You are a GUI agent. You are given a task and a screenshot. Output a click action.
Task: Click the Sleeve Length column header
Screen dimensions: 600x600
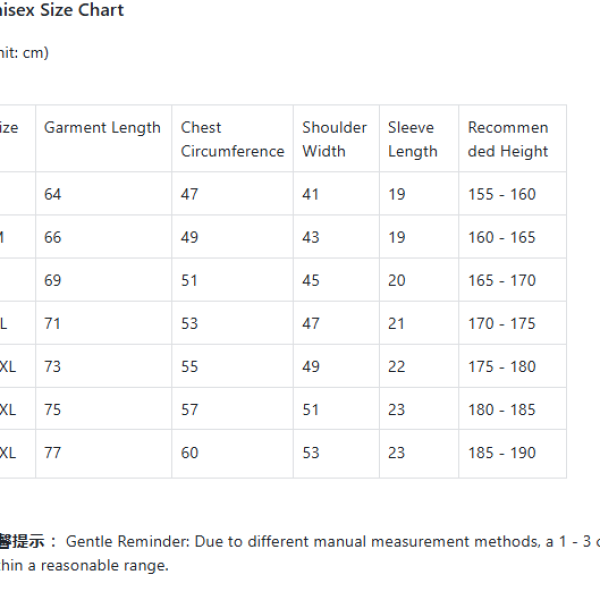(x=412, y=139)
